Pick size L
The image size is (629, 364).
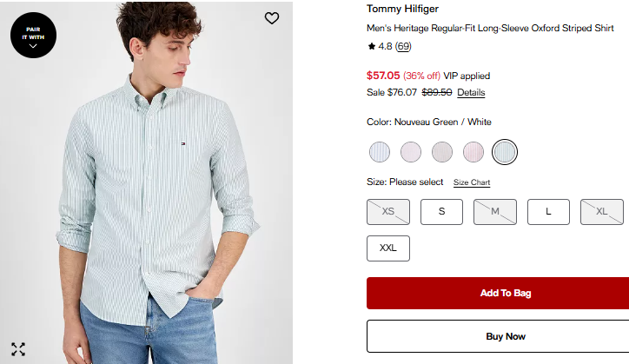click(548, 212)
